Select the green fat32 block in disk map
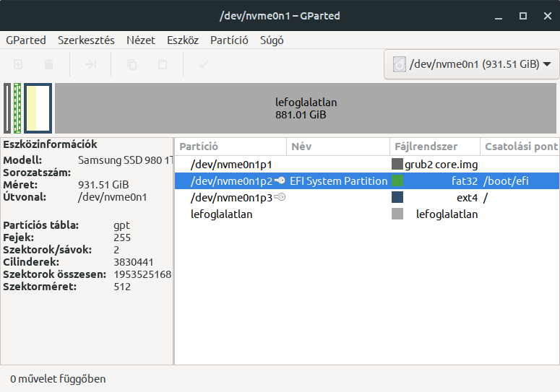This screenshot has height=392, width=560. tap(17, 108)
